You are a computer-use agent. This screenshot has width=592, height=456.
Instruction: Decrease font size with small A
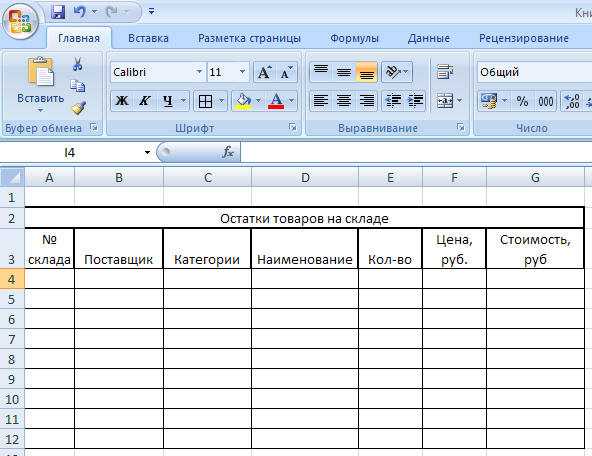[287, 72]
